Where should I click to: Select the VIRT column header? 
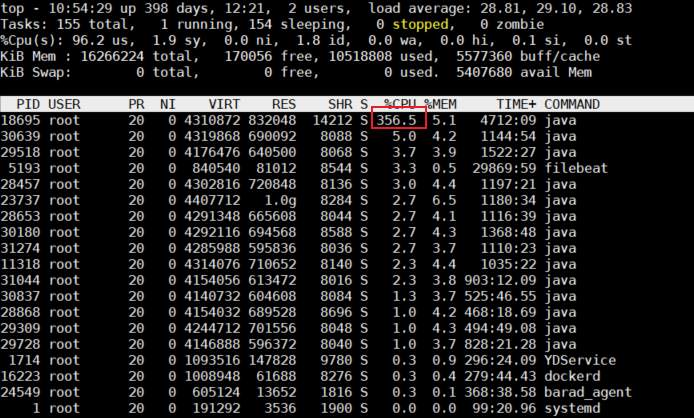(x=224, y=104)
